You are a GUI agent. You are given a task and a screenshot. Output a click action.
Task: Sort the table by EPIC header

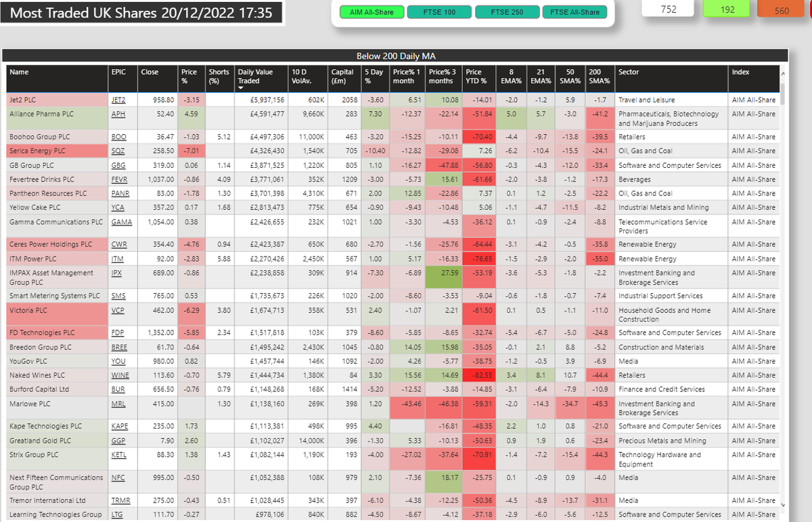click(x=122, y=80)
